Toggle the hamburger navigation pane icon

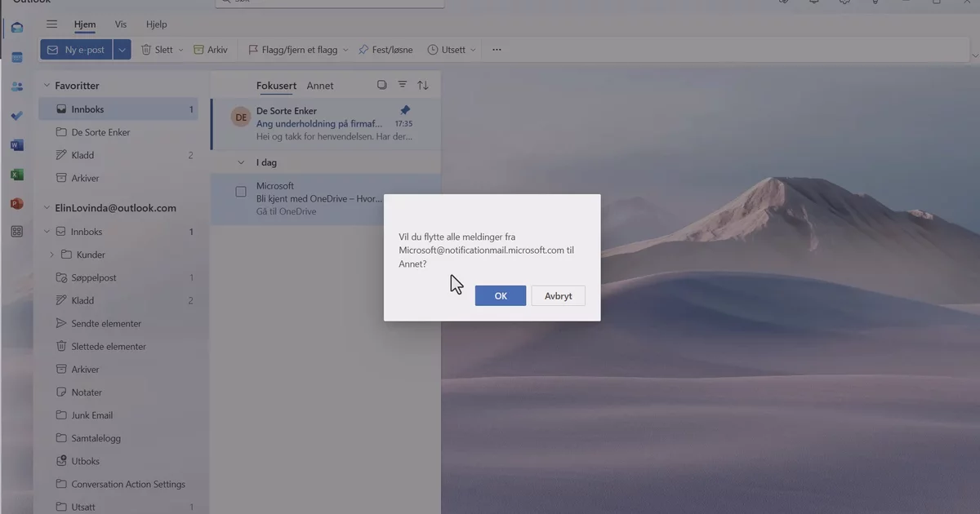[x=52, y=24]
